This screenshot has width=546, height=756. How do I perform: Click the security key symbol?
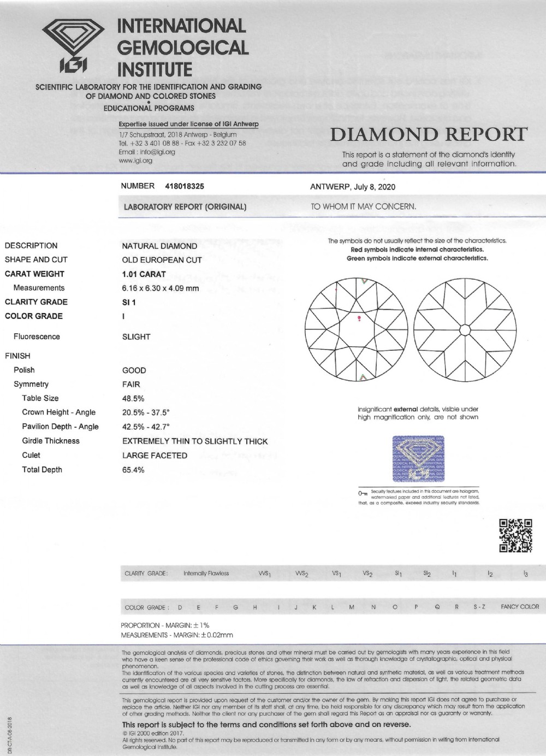[362, 493]
